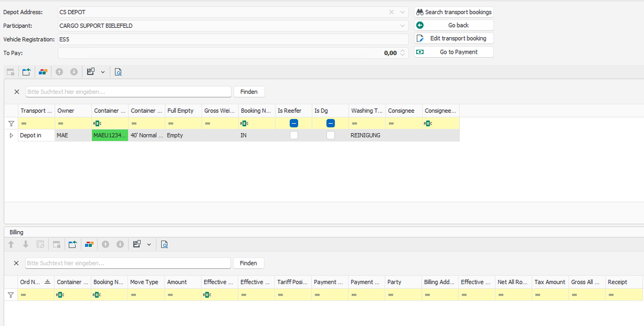Viewport: 644px width, 326px height.
Task: Click export icon in Billing toolbar
Action: point(73,245)
